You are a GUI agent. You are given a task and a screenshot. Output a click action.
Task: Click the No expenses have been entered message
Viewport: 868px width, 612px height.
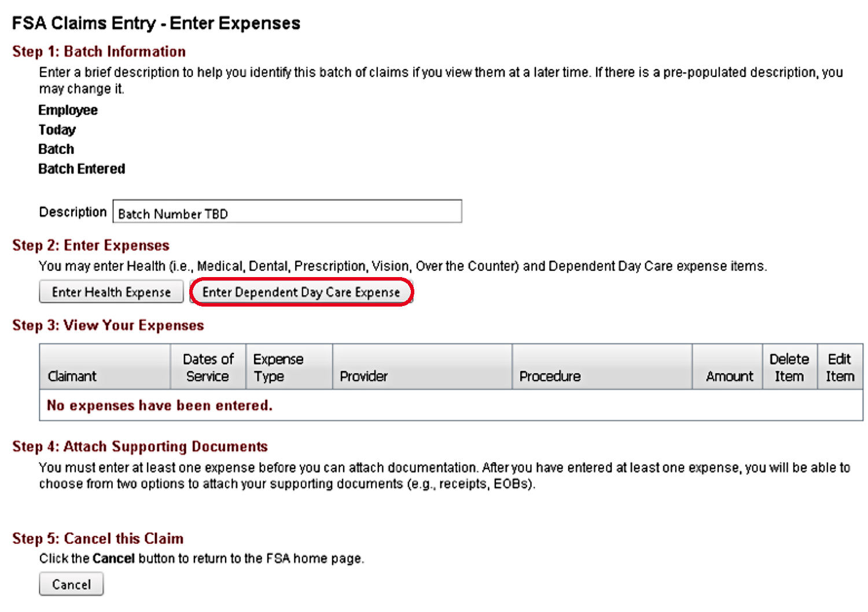coord(159,405)
